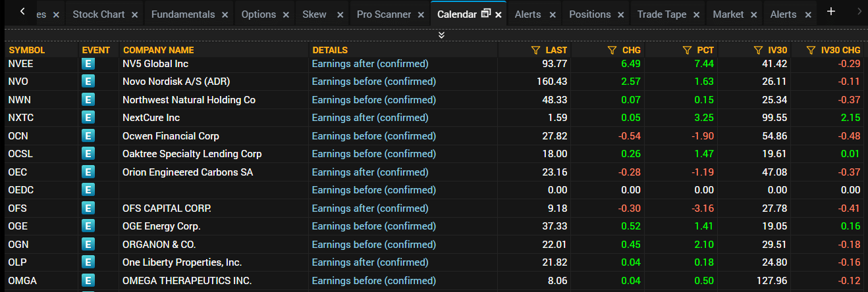Viewport: 868px width, 292px height.
Task: Open the Skew tab
Action: (314, 14)
